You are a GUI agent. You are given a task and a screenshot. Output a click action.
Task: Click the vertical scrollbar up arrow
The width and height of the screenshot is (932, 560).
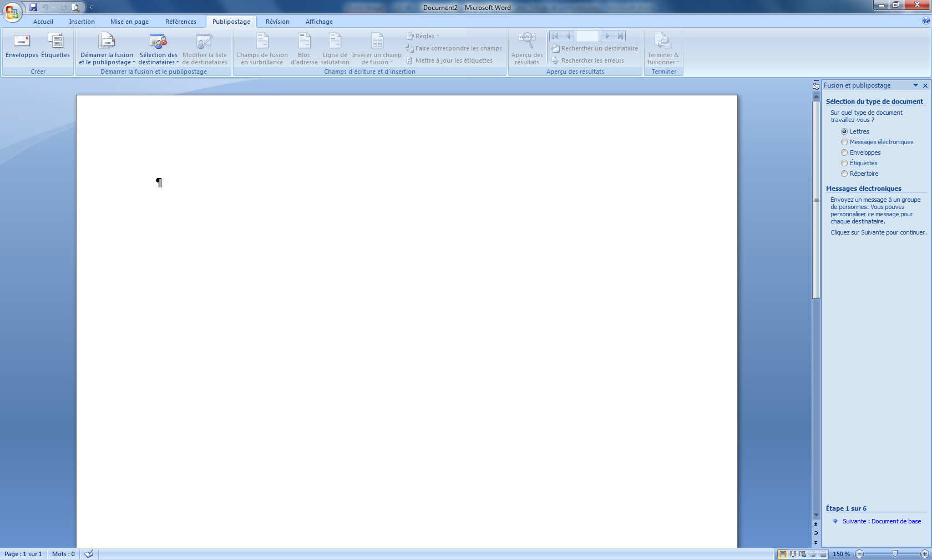click(816, 96)
